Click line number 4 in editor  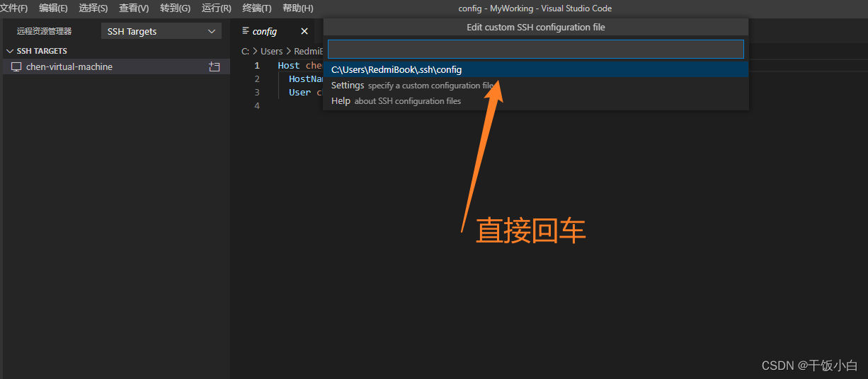click(x=257, y=105)
